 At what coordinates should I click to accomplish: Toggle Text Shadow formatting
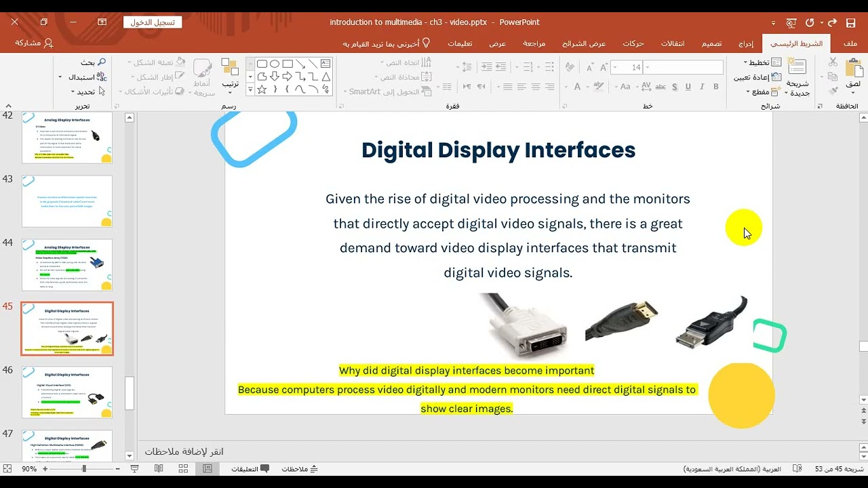674,87
